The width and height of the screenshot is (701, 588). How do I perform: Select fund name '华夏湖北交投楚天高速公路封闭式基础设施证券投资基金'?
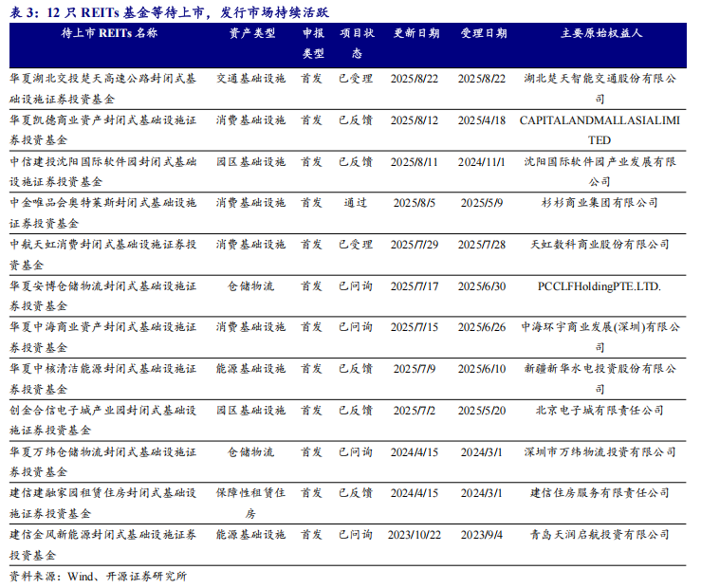(x=102, y=88)
